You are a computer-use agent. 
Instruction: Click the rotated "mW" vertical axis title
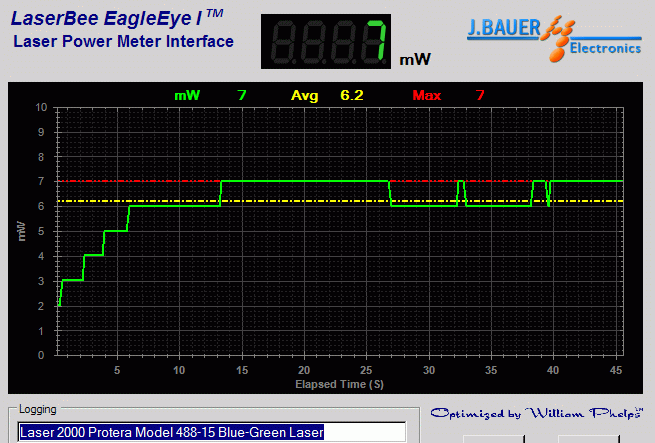(22, 232)
